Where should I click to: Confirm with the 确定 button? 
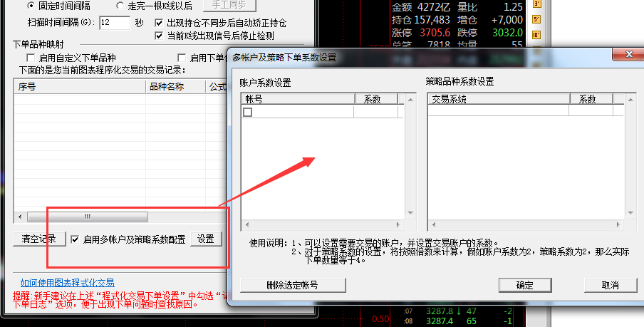point(525,285)
